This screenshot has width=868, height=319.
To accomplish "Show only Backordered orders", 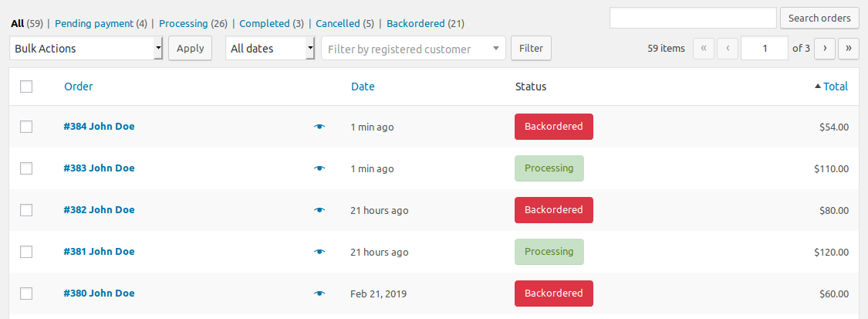I will point(416,24).
